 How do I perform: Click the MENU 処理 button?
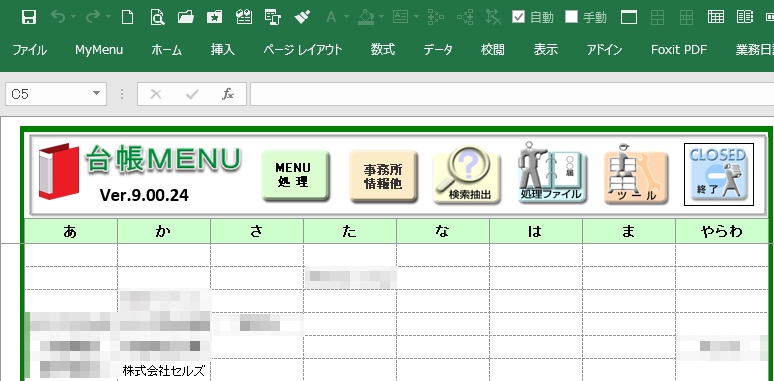coord(295,175)
